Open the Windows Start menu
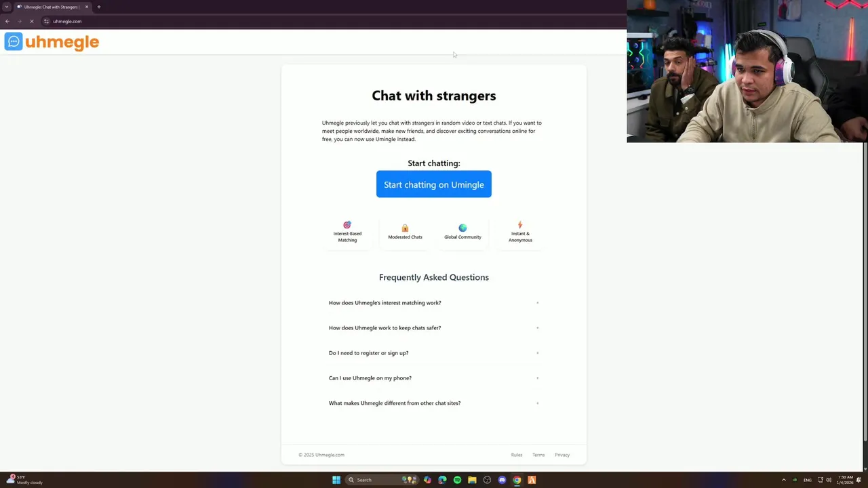The image size is (868, 488). coord(336,480)
